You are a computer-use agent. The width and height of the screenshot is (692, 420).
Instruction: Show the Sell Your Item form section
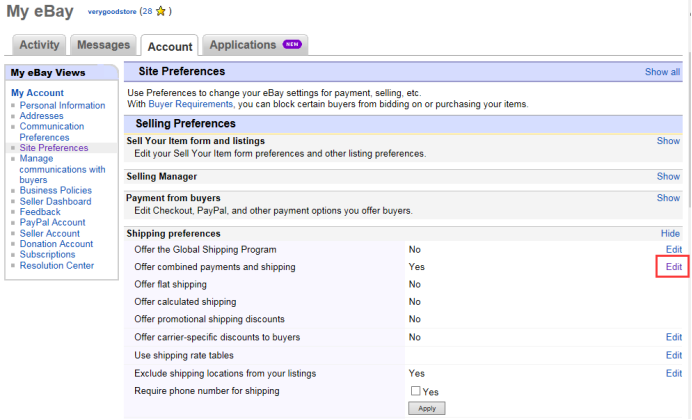[668, 141]
